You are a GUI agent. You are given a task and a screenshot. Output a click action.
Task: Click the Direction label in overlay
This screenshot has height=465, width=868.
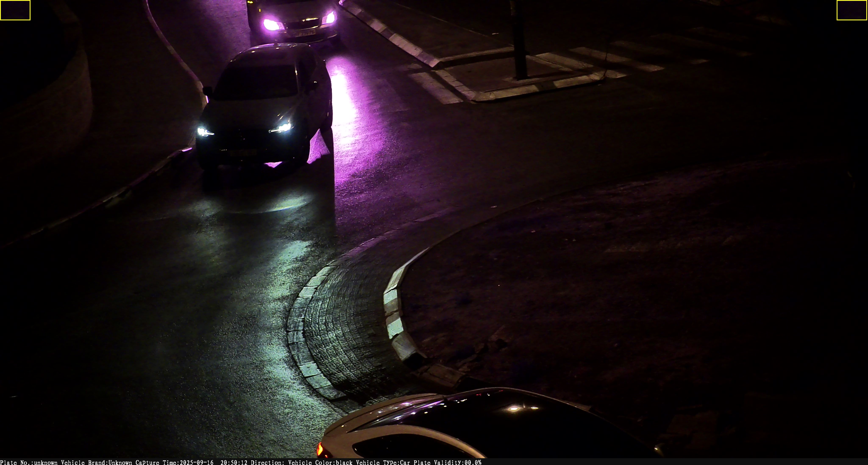tap(268, 462)
